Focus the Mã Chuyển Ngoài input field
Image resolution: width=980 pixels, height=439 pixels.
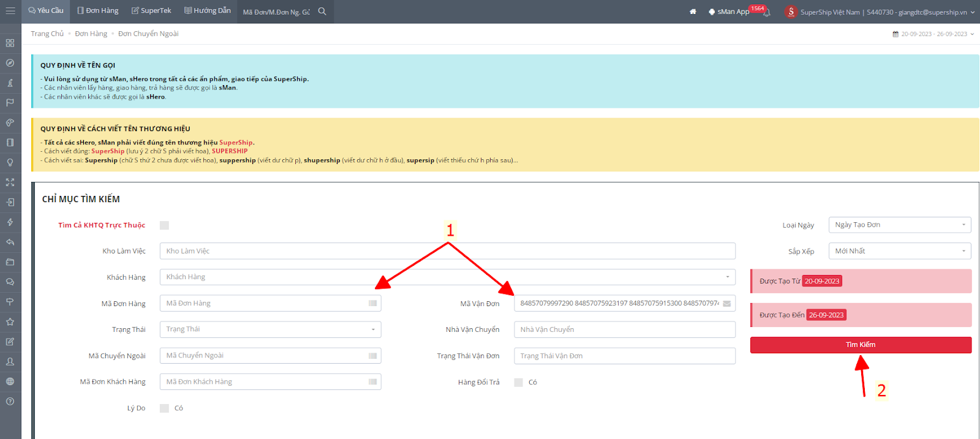(x=270, y=356)
